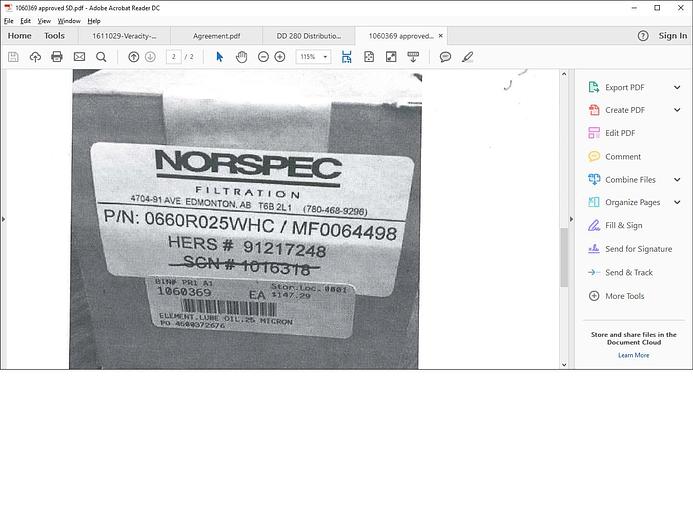
Task: Open the Window menu
Action: [69, 21]
